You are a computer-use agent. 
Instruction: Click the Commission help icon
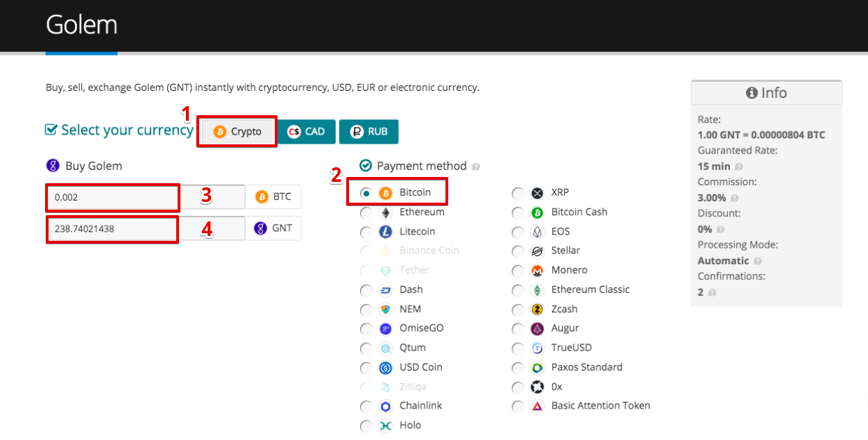pyautogui.click(x=735, y=198)
